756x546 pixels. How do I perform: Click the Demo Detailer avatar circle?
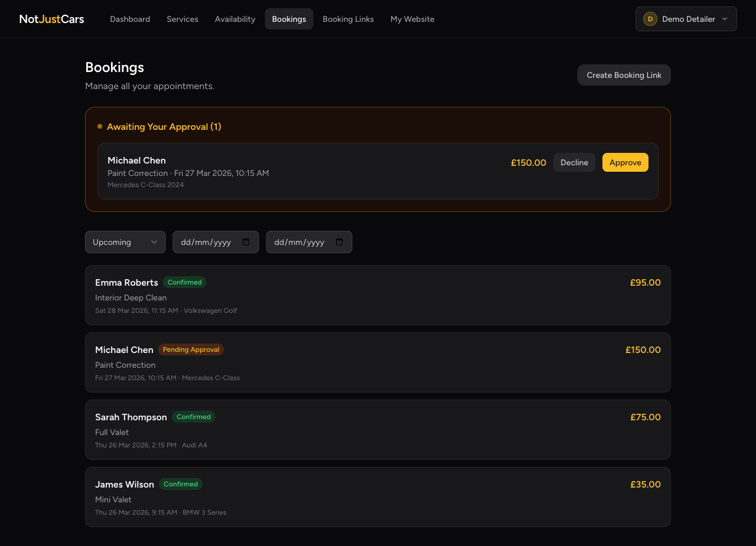pyautogui.click(x=650, y=18)
